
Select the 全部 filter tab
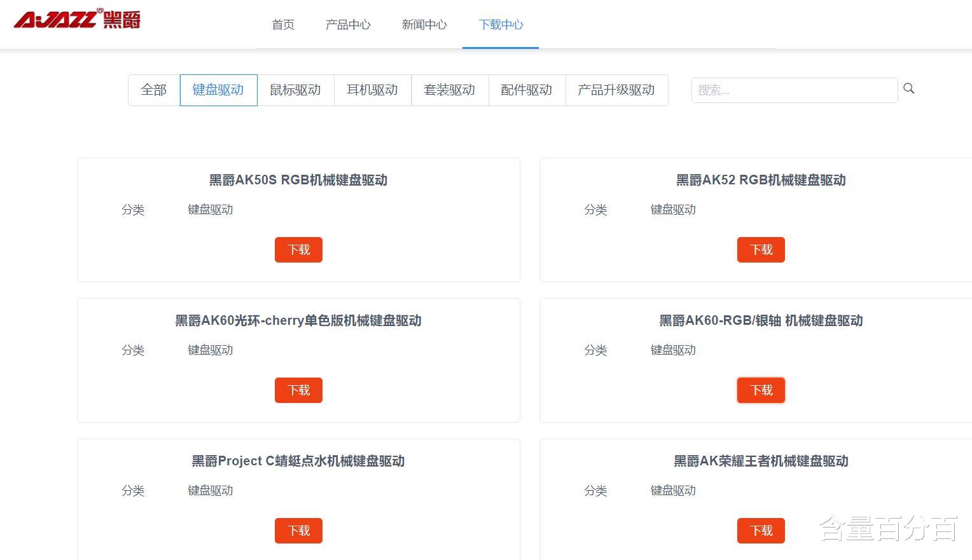click(x=153, y=90)
